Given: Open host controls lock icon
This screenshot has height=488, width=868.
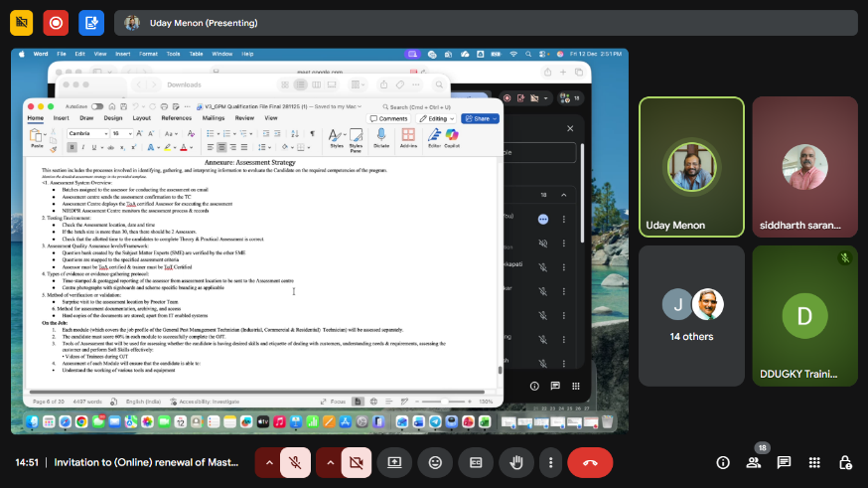Looking at the screenshot, I should point(844,462).
